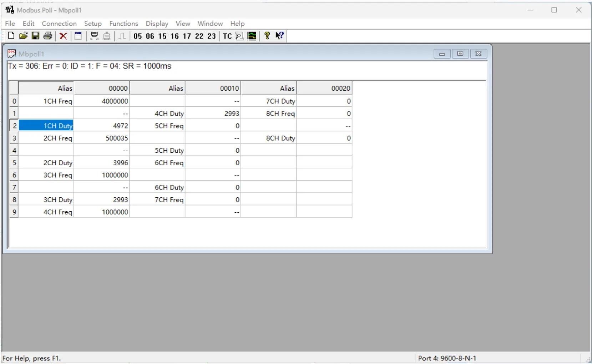Open the Functions menu
The height and width of the screenshot is (364, 592).
(123, 24)
